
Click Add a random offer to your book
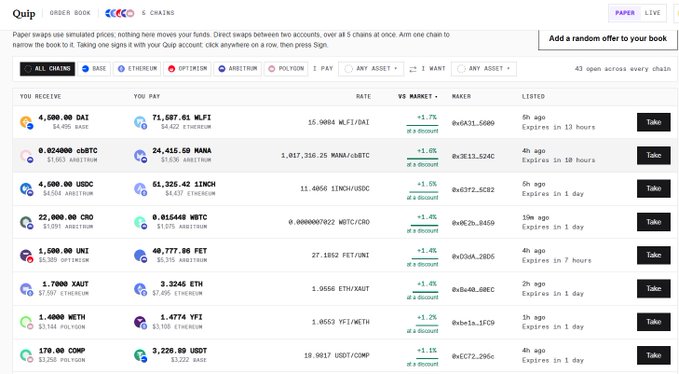tap(608, 39)
